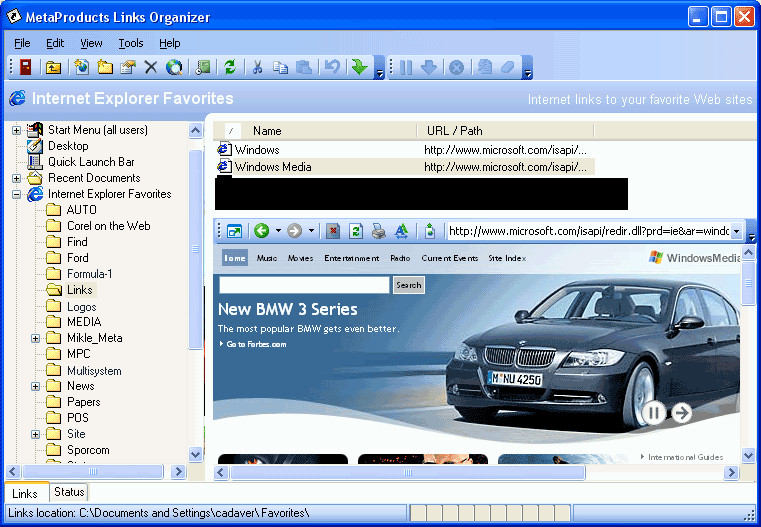This screenshot has width=761, height=527.
Task: Click the globe search icon
Action: pyautogui.click(x=174, y=67)
